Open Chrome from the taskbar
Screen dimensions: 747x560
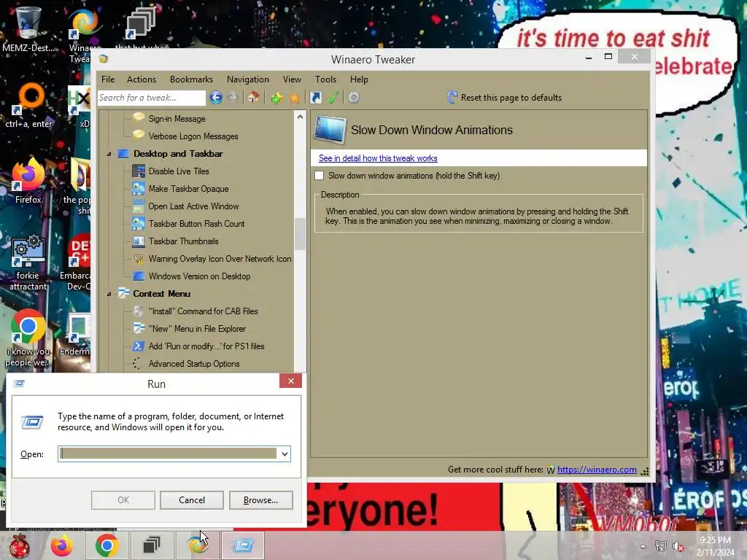[107, 545]
